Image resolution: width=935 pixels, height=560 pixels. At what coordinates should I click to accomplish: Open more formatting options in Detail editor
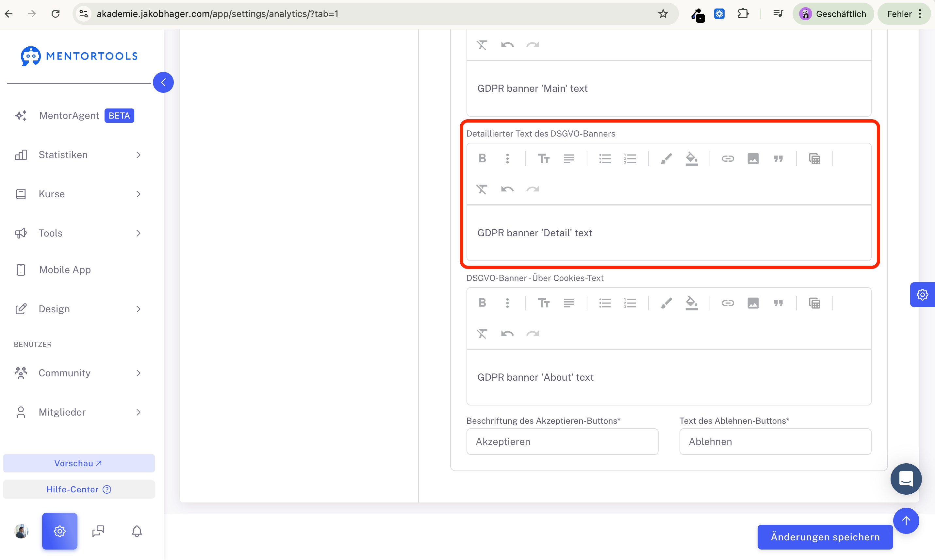coord(507,158)
